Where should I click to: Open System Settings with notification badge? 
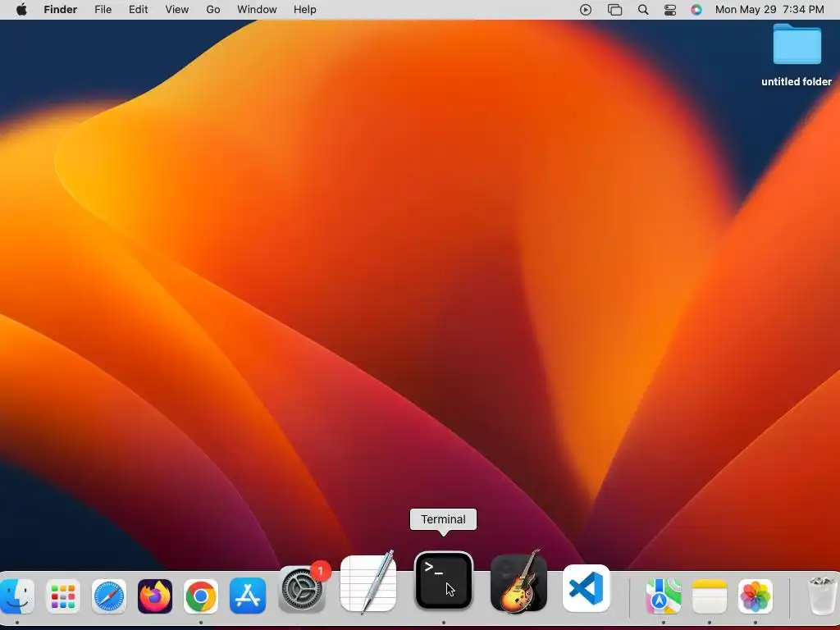click(x=303, y=589)
